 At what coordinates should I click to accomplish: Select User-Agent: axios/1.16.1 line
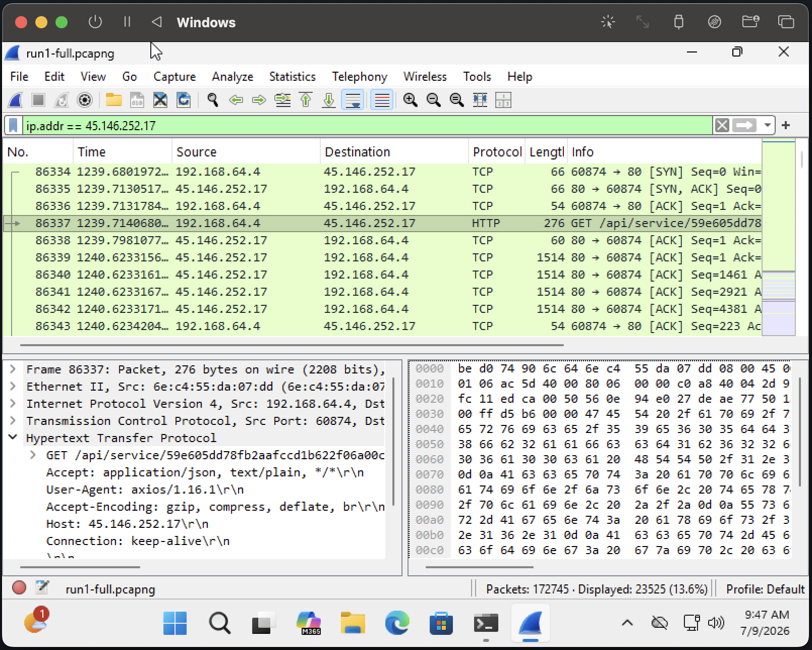pyautogui.click(x=145, y=490)
